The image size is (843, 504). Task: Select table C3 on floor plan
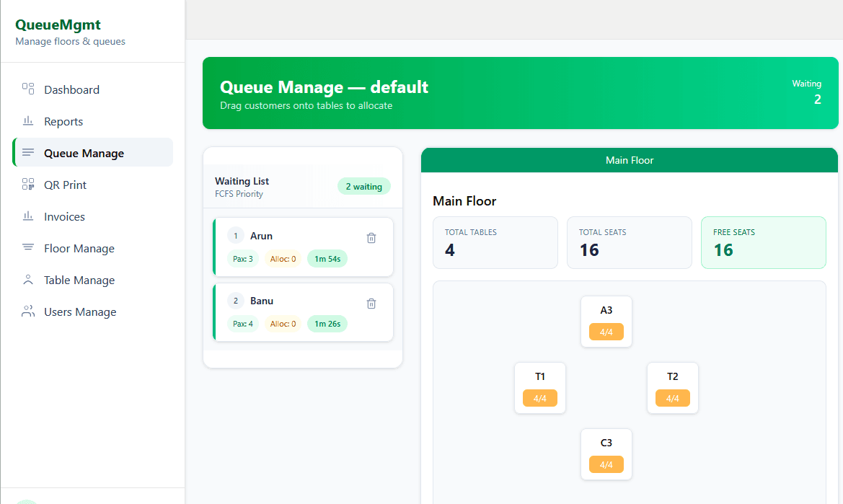tap(606, 454)
